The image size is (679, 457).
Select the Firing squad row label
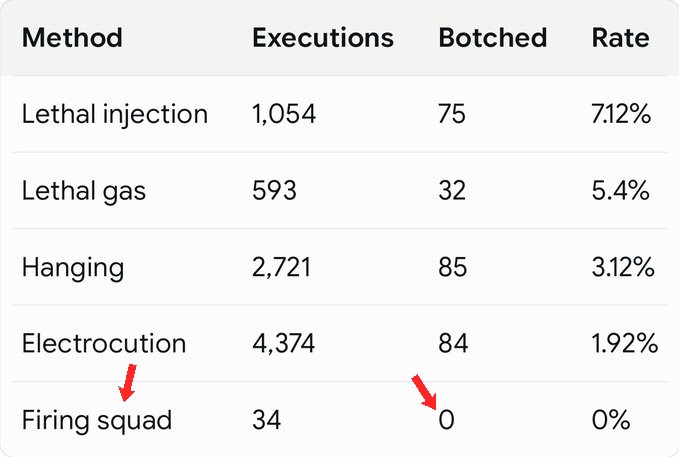tap(97, 420)
